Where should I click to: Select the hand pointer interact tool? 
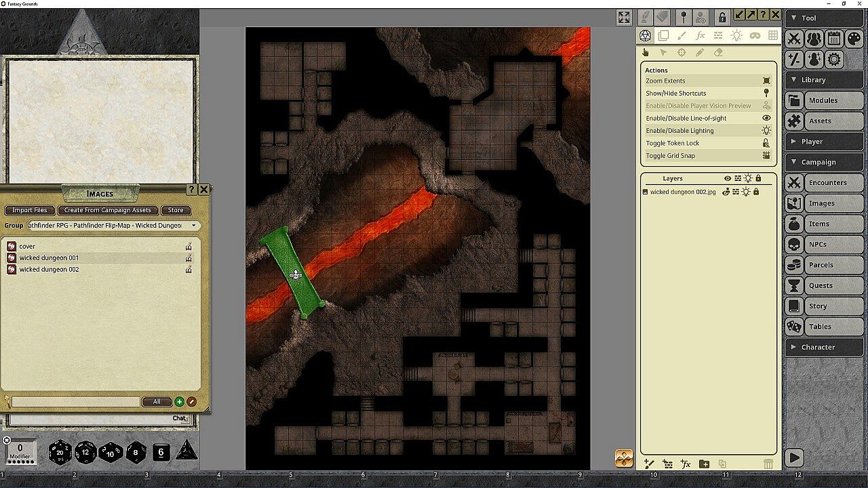click(x=645, y=52)
